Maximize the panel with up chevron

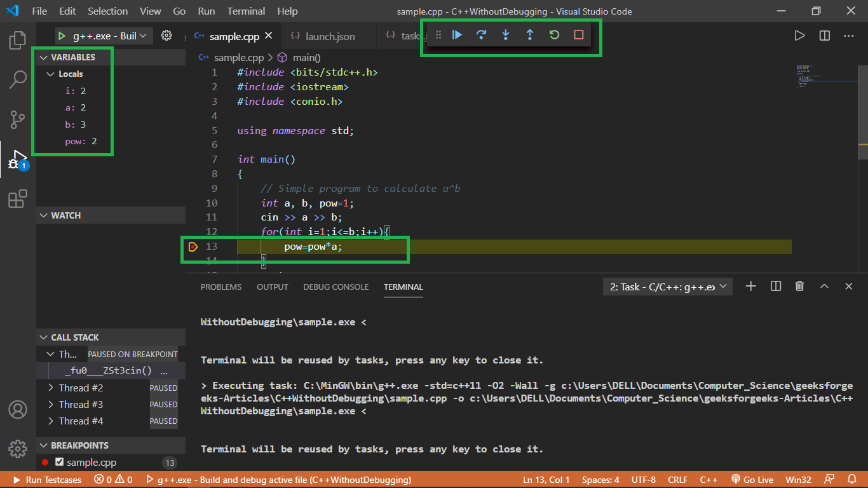point(824,287)
